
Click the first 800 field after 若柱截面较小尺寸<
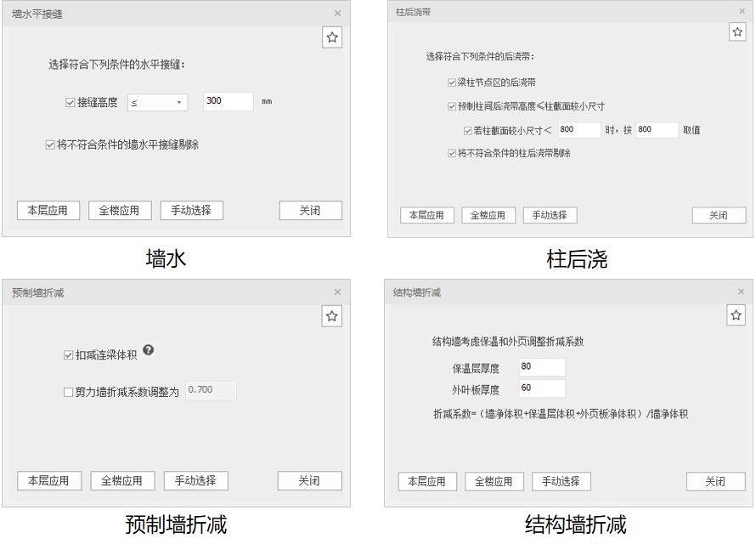(579, 130)
